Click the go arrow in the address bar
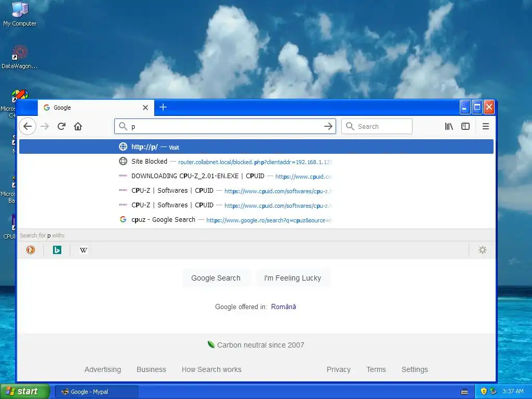The width and height of the screenshot is (532, 399). (x=328, y=127)
